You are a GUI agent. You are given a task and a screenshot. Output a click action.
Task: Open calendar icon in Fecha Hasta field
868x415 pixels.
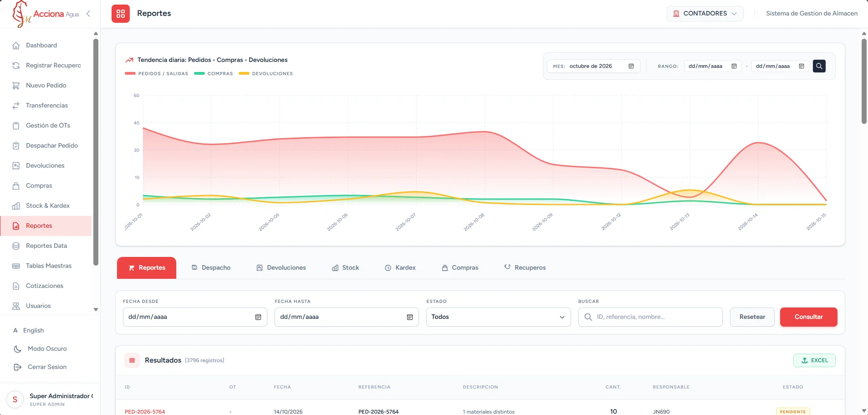click(x=410, y=317)
